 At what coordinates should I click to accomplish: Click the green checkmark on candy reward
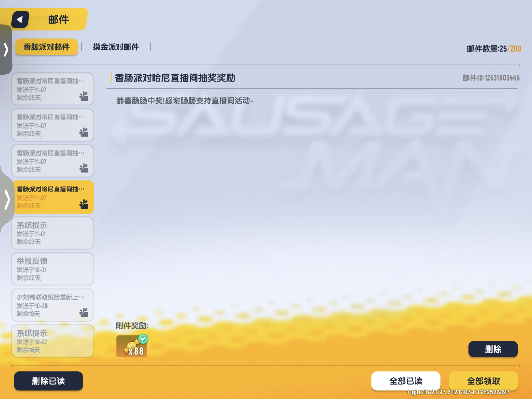143,339
